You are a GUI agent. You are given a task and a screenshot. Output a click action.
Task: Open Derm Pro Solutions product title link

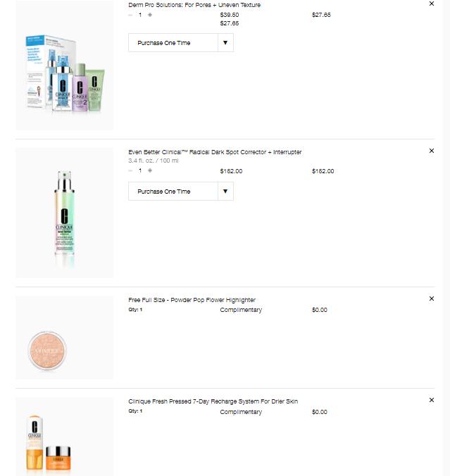pos(194,5)
